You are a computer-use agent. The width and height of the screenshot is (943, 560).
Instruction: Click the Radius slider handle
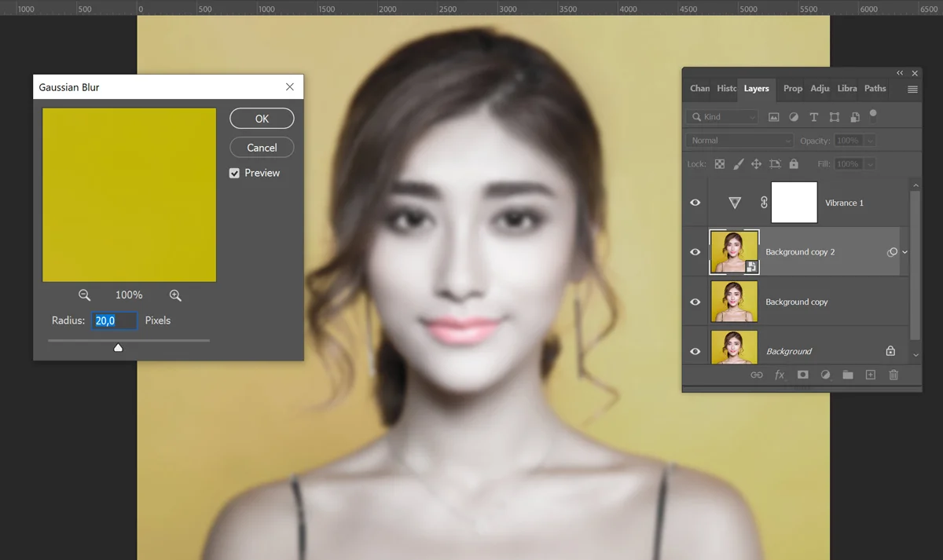pyautogui.click(x=118, y=347)
